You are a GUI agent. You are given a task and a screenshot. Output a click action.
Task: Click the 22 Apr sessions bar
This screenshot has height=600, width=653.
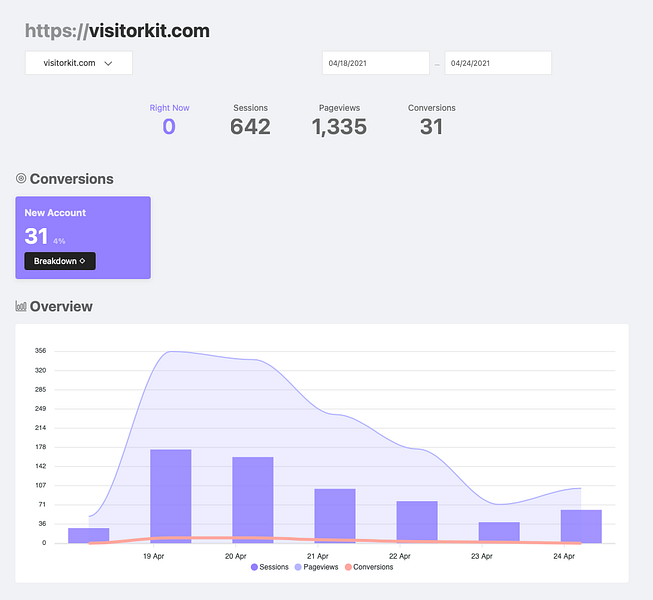(x=417, y=522)
